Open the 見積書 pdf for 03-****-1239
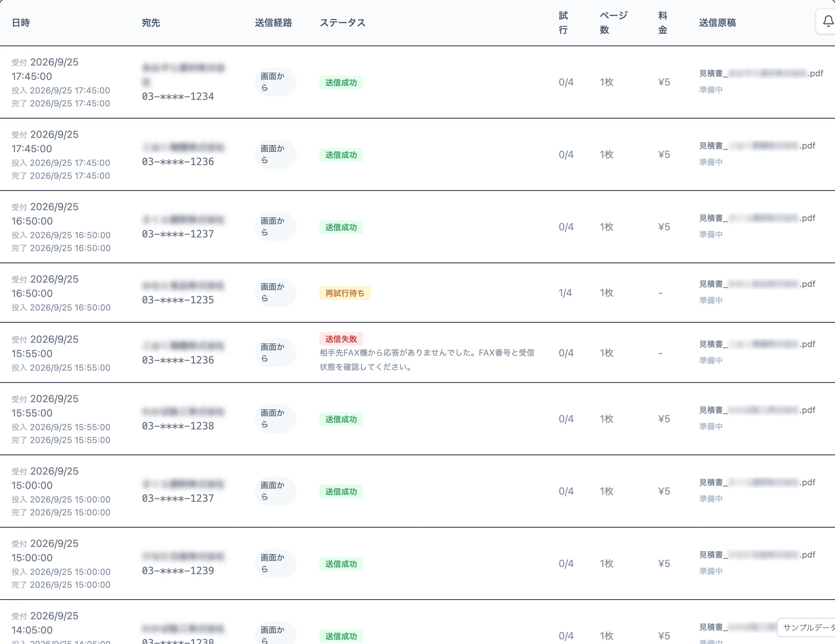 click(757, 554)
